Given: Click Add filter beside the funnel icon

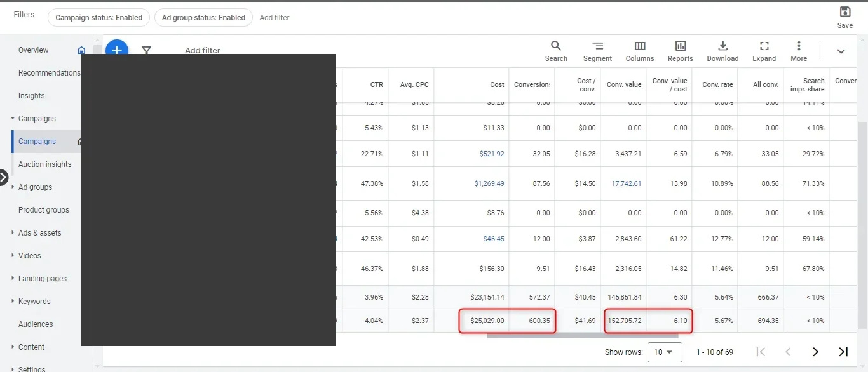Looking at the screenshot, I should pyautogui.click(x=203, y=50).
